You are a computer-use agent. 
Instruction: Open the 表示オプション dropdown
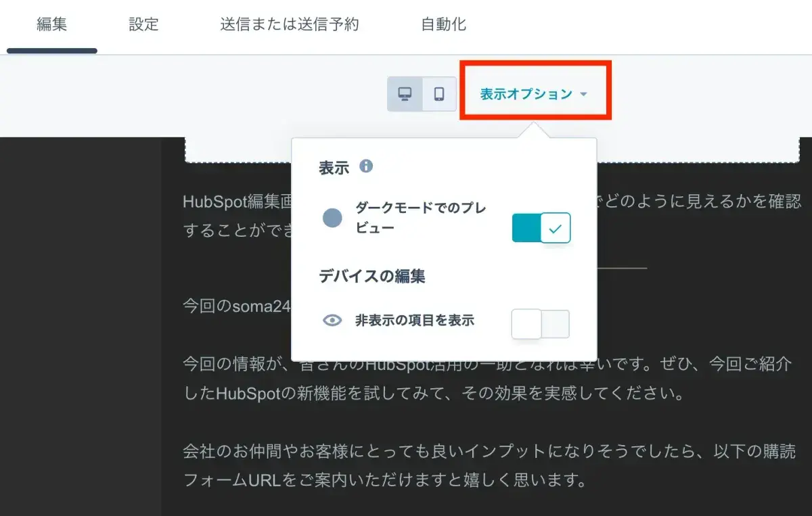tap(534, 94)
